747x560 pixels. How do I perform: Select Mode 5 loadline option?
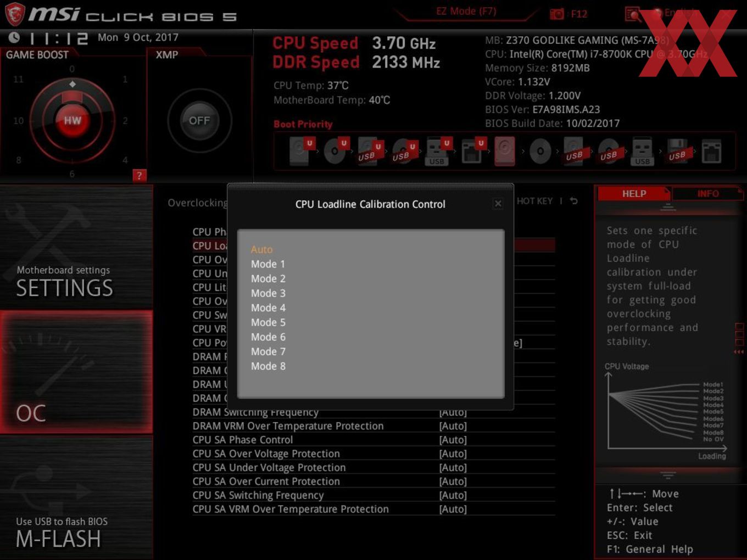pos(268,322)
